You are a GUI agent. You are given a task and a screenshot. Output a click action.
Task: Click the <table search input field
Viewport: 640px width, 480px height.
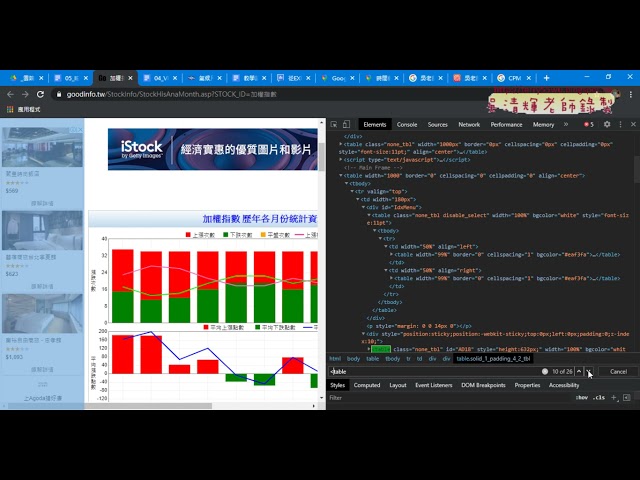coord(435,371)
